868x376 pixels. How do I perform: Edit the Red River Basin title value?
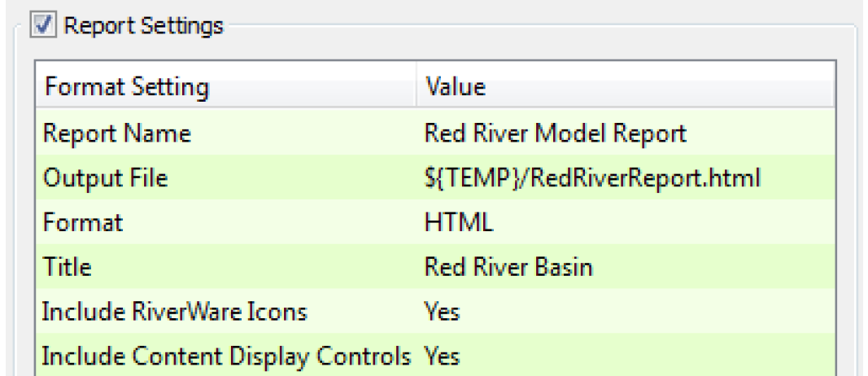click(x=508, y=266)
